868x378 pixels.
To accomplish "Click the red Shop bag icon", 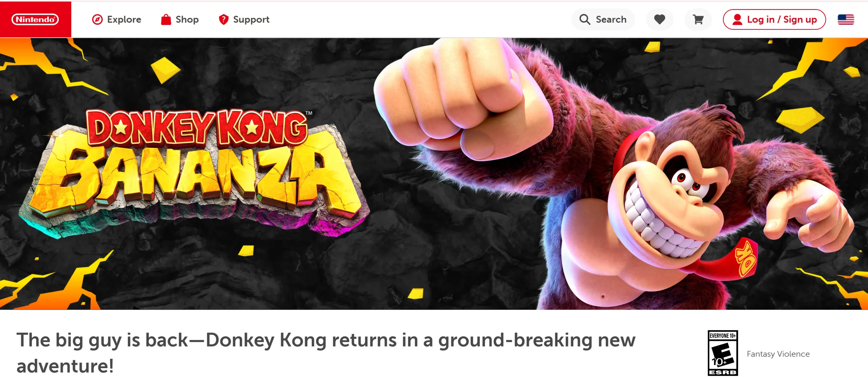I will coord(166,20).
